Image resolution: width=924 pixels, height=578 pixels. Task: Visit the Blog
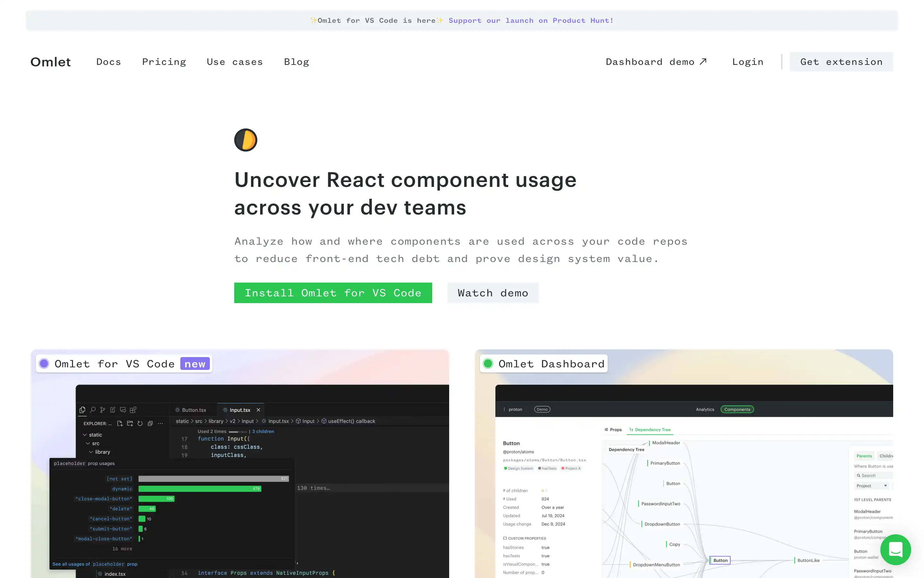tap(296, 62)
